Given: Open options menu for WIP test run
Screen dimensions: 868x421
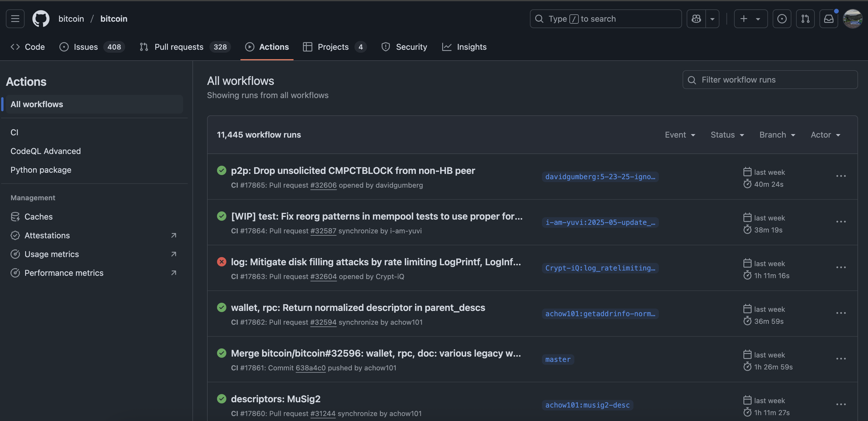Looking at the screenshot, I should [841, 222].
